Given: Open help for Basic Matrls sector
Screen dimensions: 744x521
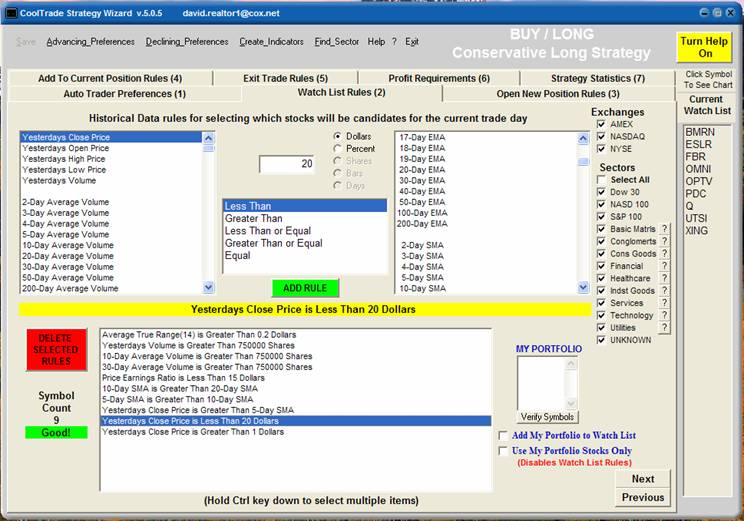Looking at the screenshot, I should click(664, 229).
